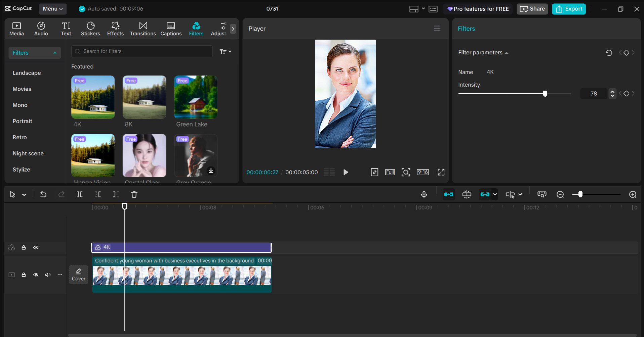Toggle visibility of the filter track
Viewport: 644px width, 337px height.
[x=36, y=247]
